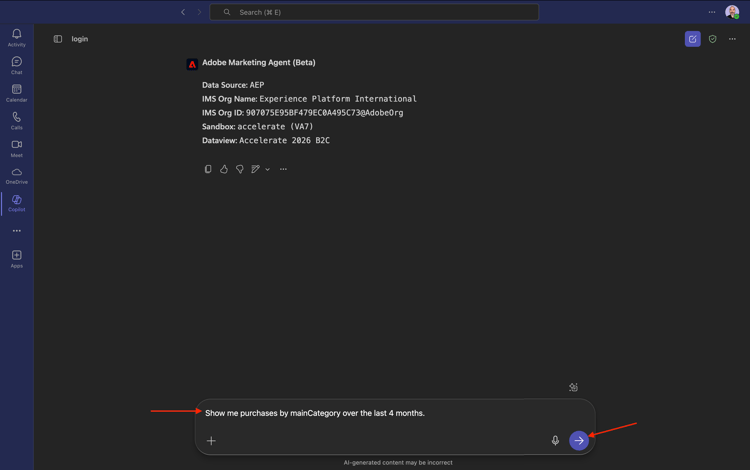Open the Activity feed in sidebar

point(17,37)
